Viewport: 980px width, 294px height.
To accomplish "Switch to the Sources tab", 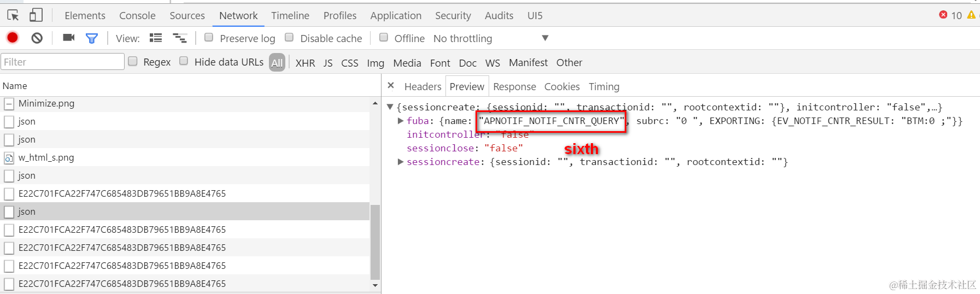I will point(187,16).
